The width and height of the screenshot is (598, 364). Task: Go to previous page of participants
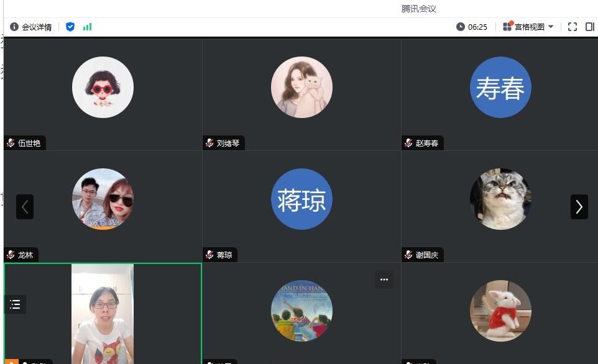25,207
